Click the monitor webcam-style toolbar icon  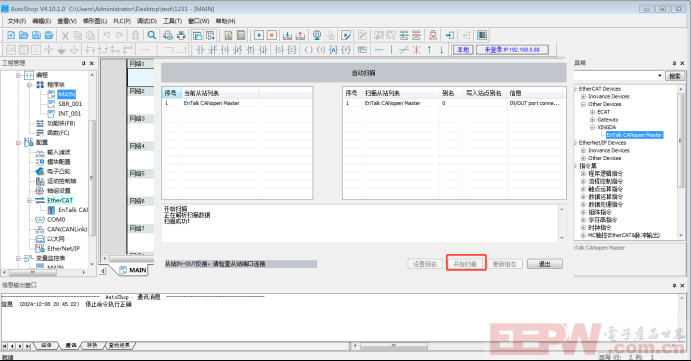point(317,35)
